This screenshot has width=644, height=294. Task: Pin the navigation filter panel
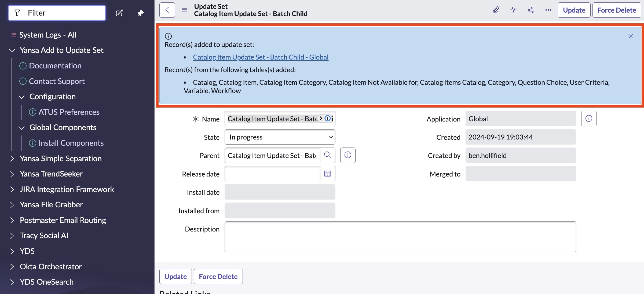tap(141, 13)
